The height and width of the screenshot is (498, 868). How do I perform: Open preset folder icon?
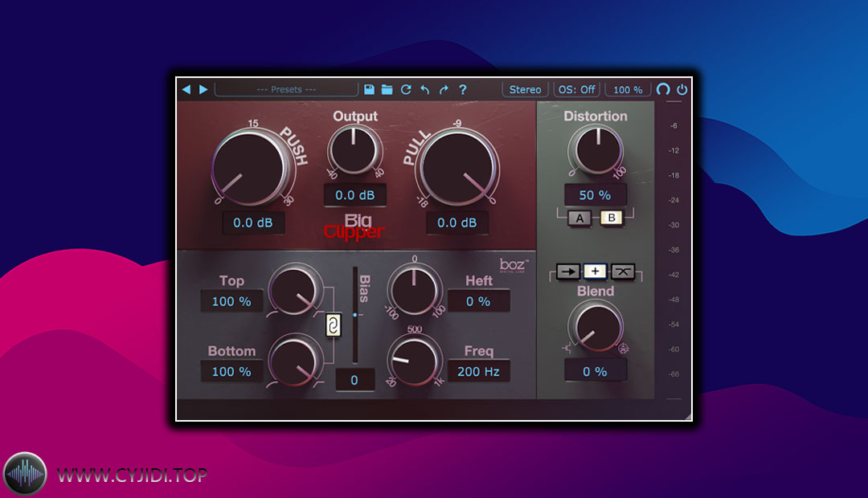[387, 90]
